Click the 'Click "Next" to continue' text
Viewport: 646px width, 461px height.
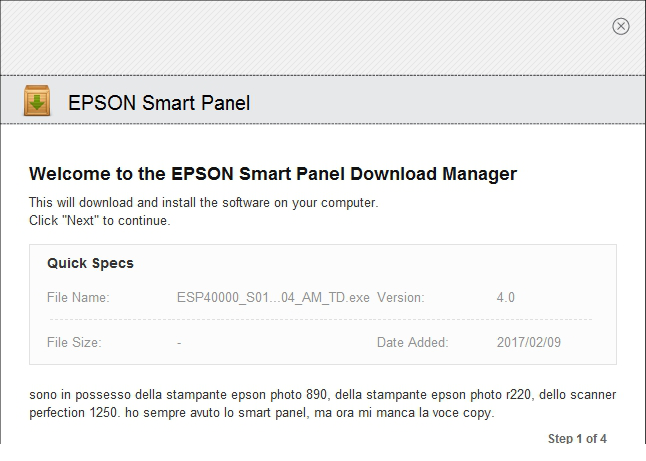click(x=100, y=220)
